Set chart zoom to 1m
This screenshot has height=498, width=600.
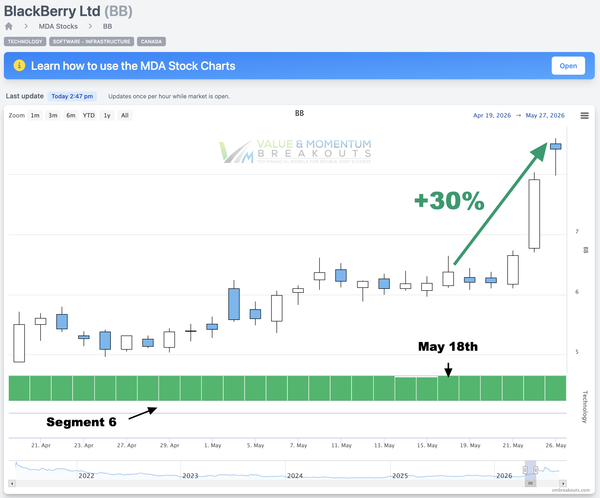[x=35, y=115]
